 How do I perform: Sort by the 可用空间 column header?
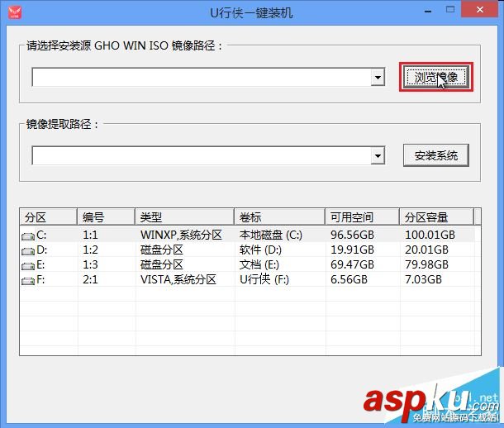pos(362,217)
